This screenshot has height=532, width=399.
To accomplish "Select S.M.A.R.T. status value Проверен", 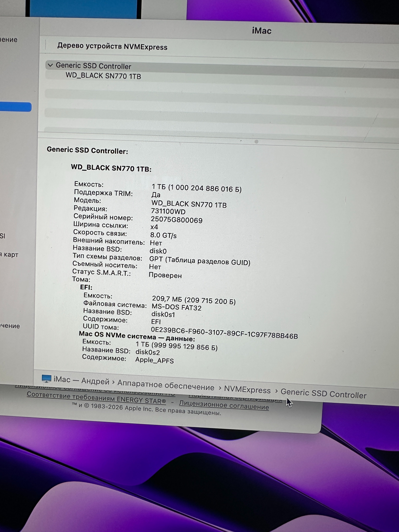I will pyautogui.click(x=165, y=275).
